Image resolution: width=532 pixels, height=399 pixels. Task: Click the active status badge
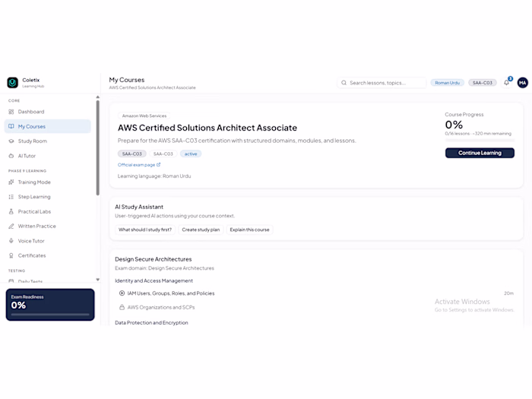191,154
